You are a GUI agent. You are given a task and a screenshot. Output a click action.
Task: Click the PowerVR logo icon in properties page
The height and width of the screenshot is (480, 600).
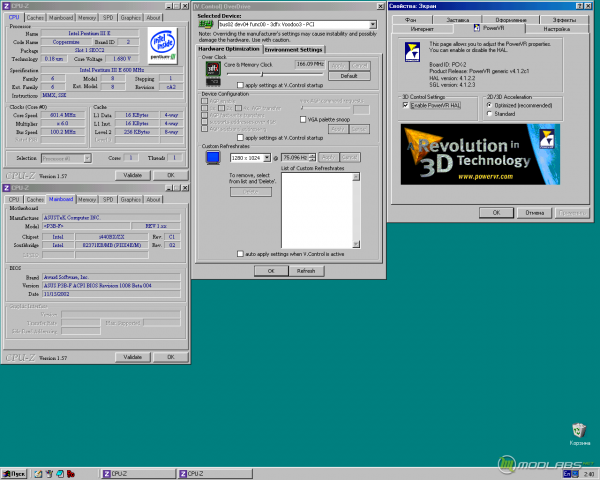tap(412, 51)
